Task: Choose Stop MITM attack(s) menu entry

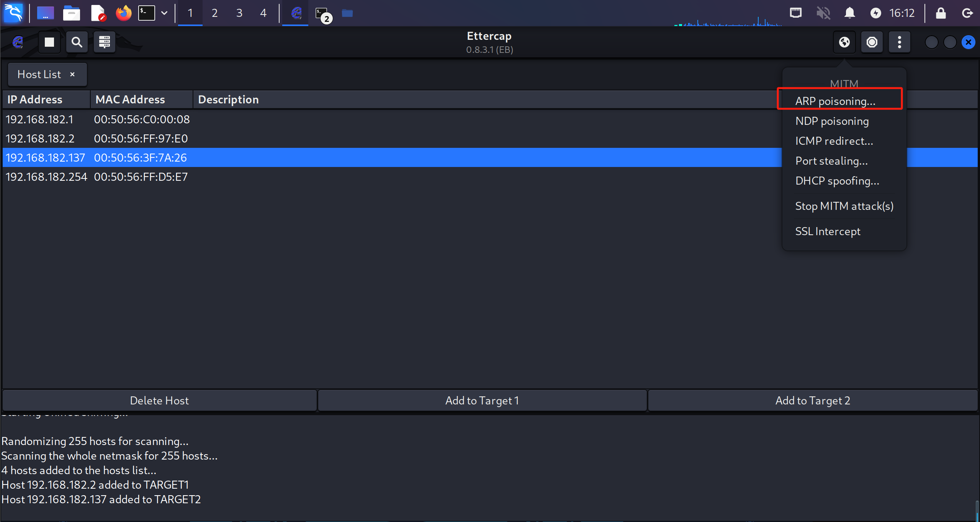Action: (x=844, y=206)
